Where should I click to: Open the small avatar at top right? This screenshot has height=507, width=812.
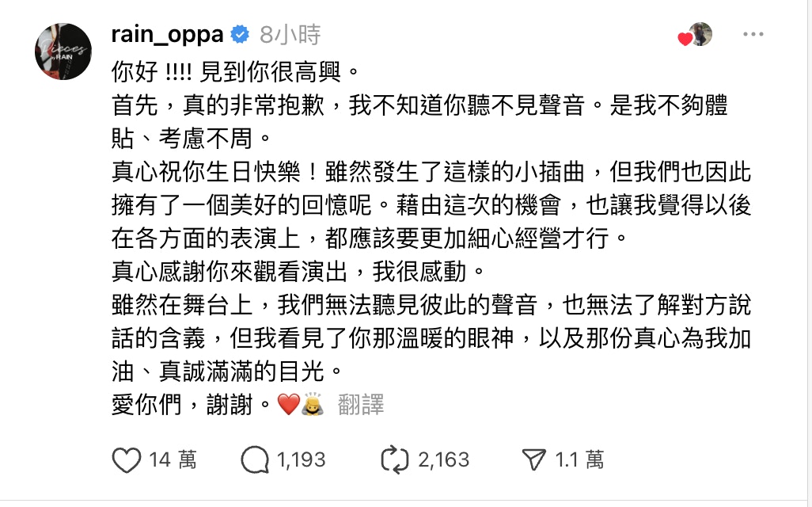[701, 34]
